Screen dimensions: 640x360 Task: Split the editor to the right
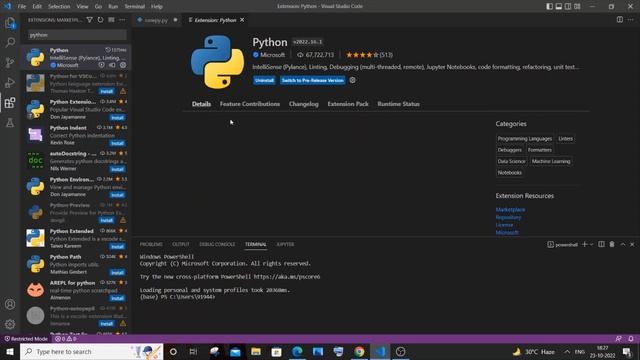620,20
